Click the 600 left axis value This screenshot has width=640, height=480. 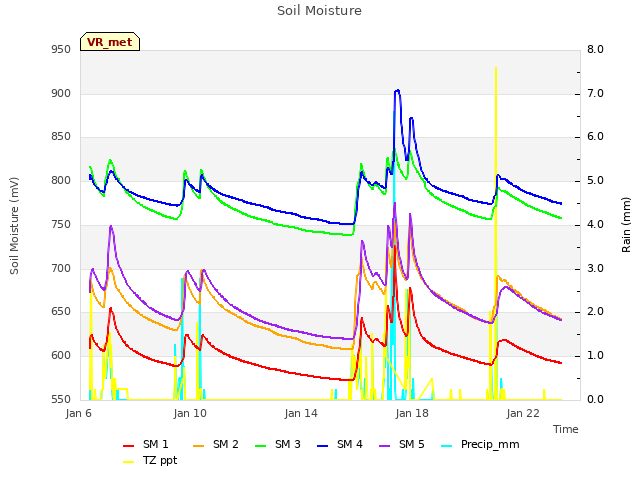pyautogui.click(x=61, y=356)
